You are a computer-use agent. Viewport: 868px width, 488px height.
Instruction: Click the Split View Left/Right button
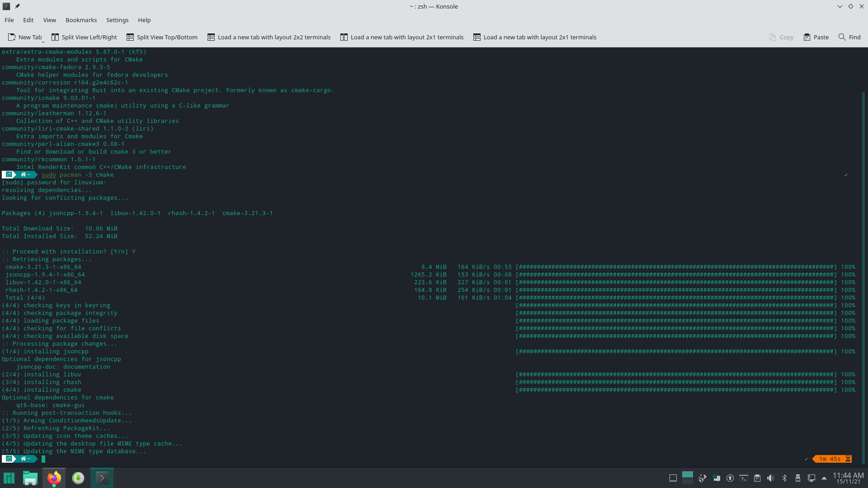point(84,37)
